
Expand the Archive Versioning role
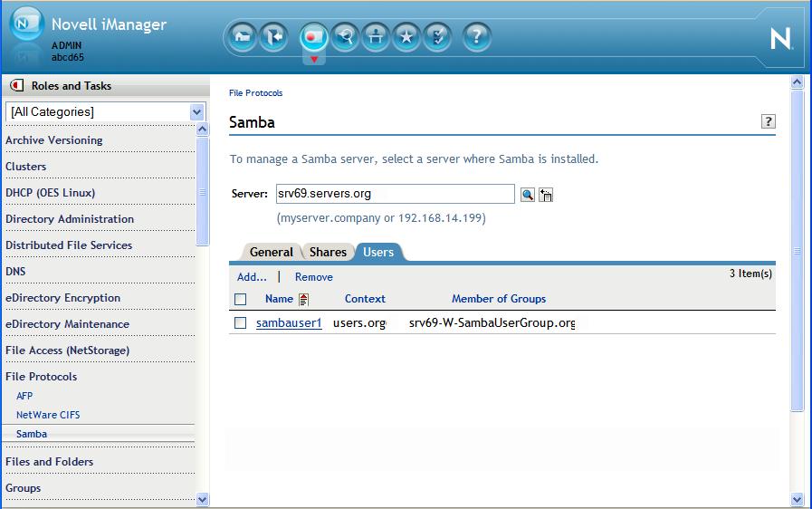click(x=53, y=140)
